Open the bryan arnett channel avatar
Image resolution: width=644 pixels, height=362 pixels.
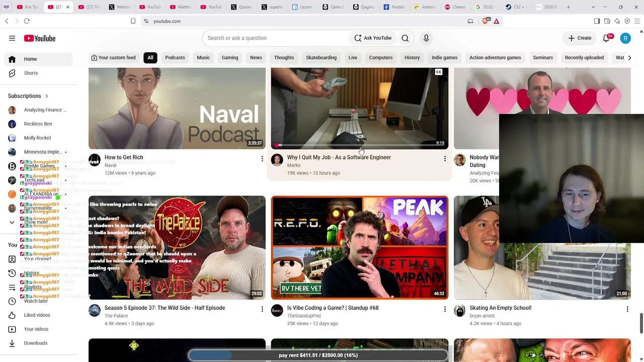pyautogui.click(x=460, y=311)
